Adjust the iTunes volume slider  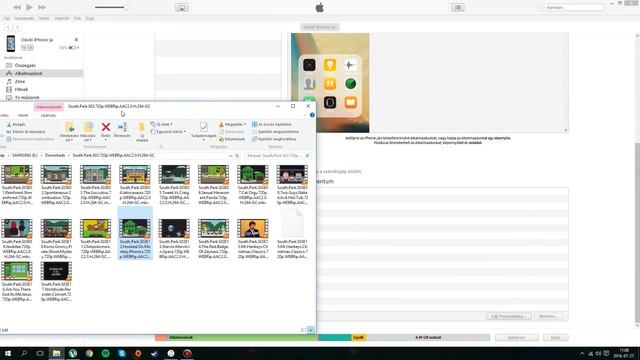pos(111,7)
